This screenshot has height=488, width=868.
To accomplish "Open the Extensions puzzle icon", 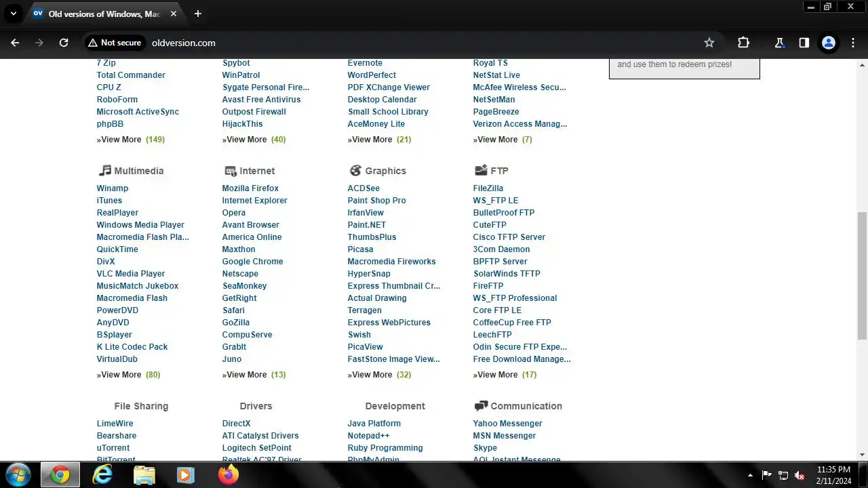I will pyautogui.click(x=743, y=43).
